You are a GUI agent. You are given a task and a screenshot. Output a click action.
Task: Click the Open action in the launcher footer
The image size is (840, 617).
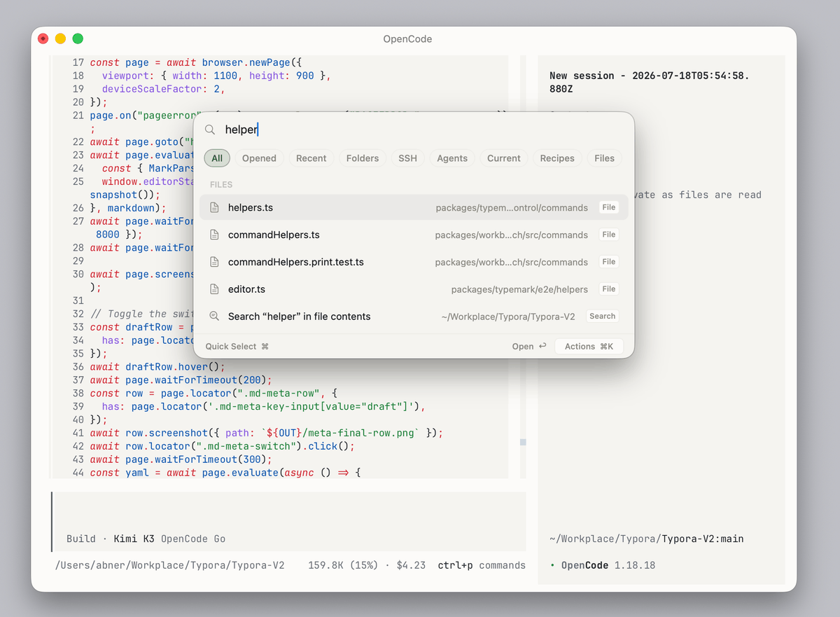[529, 346]
